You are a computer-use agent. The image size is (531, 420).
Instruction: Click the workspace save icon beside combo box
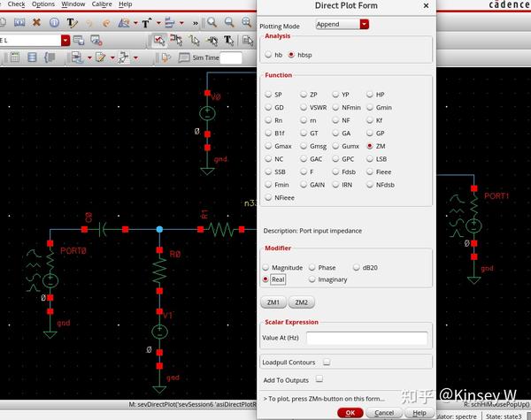(79, 41)
